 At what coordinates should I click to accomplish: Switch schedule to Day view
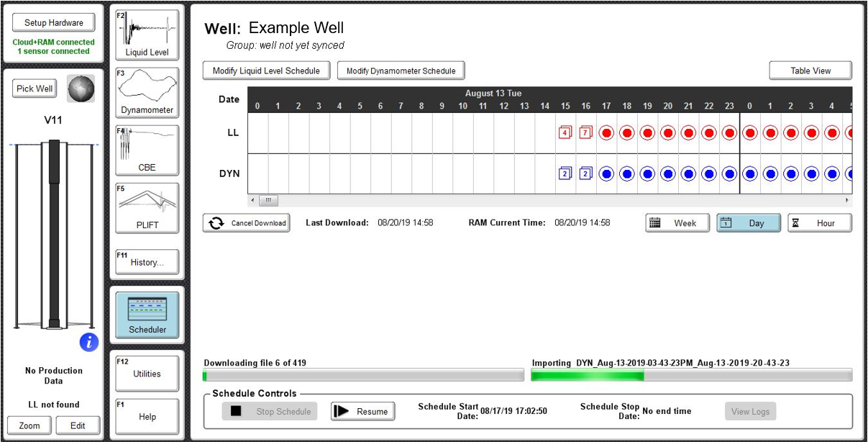pos(748,223)
